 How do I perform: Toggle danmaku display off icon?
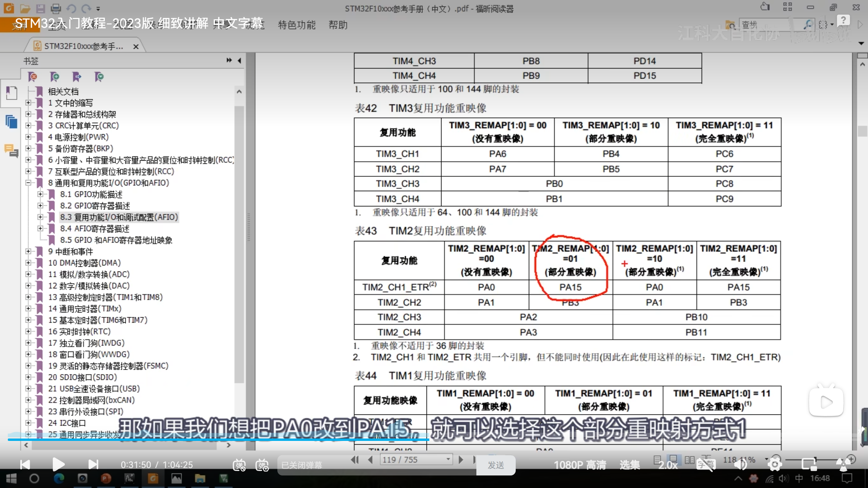click(x=239, y=465)
